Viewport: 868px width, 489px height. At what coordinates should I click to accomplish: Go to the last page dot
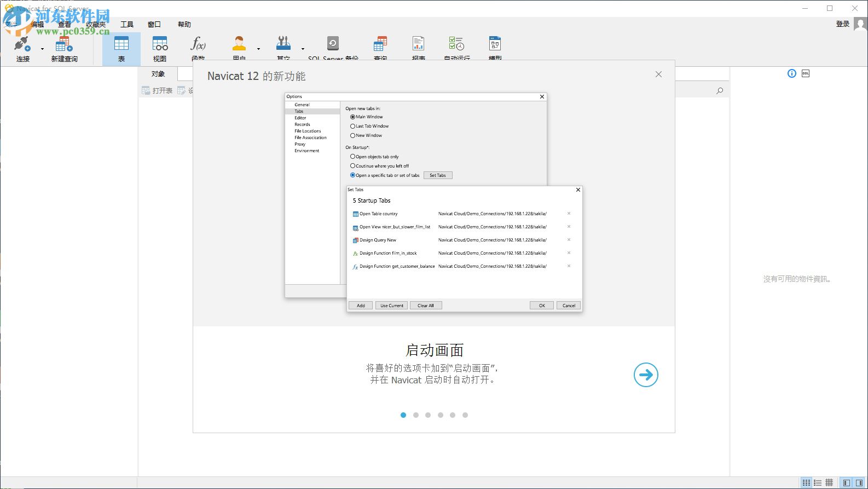click(x=465, y=415)
